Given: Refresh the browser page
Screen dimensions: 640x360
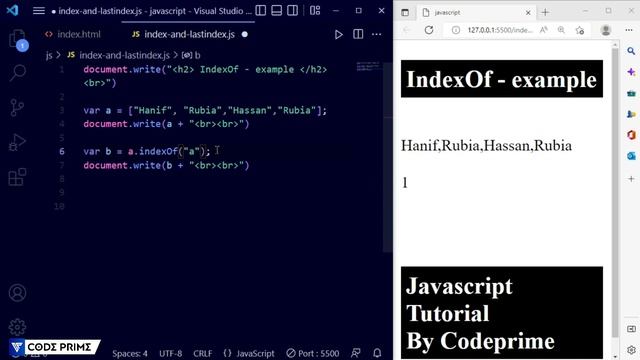Looking at the screenshot, I should (429, 30).
